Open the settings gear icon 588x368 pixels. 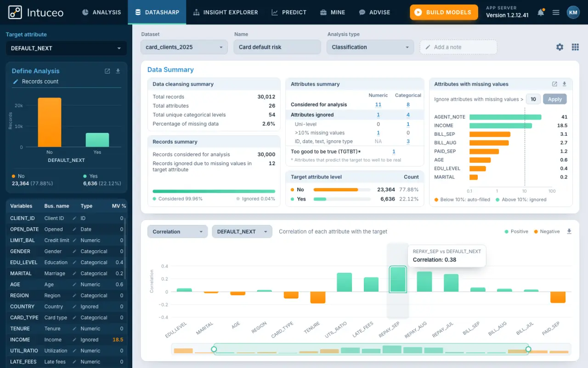(x=560, y=47)
